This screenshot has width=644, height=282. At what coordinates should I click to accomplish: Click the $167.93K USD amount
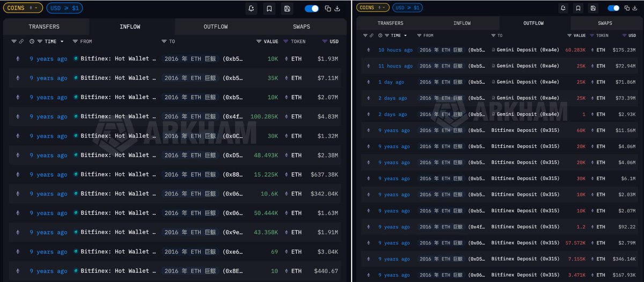pos(625,275)
